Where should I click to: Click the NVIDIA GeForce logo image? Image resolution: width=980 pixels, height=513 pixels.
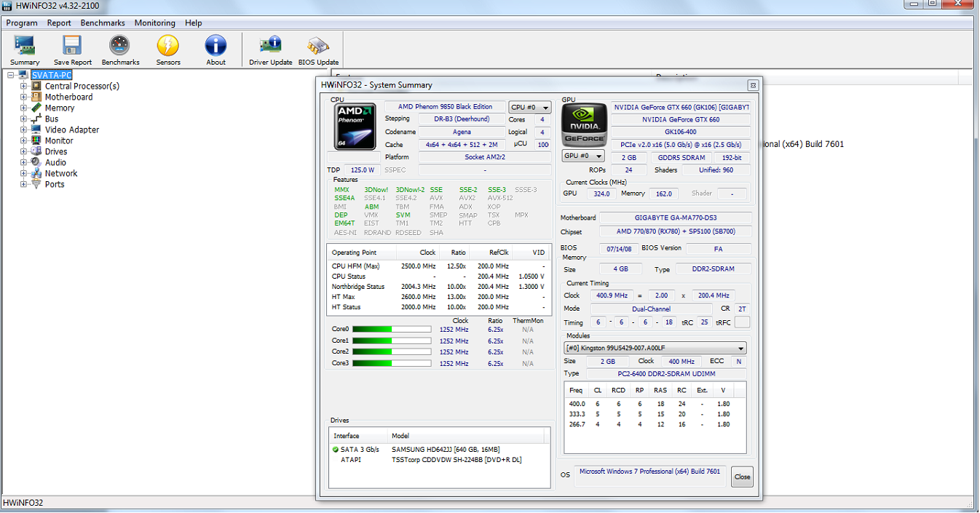pos(584,124)
